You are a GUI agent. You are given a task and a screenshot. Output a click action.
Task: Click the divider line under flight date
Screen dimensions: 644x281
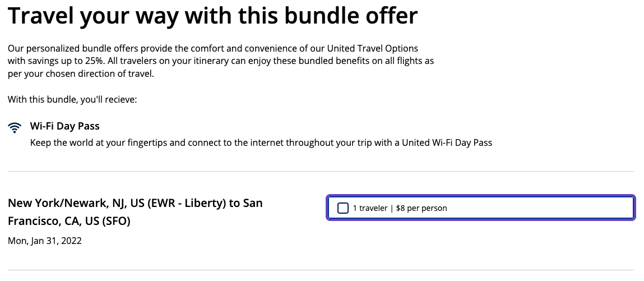321,270
